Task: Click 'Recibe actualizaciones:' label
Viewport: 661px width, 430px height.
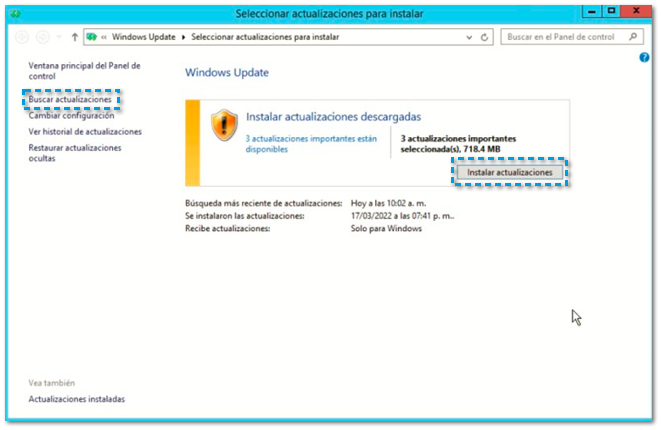Action: point(228,228)
